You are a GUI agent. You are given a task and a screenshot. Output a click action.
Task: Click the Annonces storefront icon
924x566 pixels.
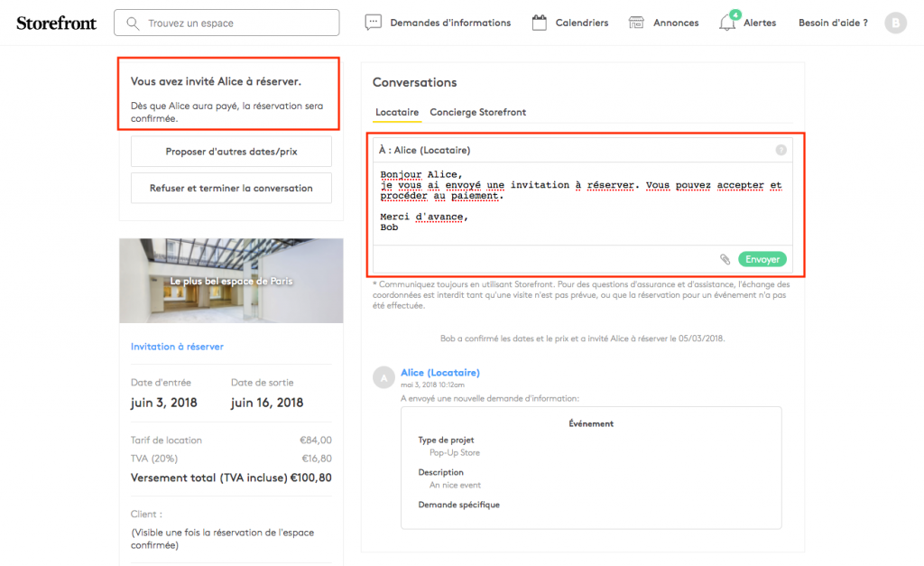[637, 23]
